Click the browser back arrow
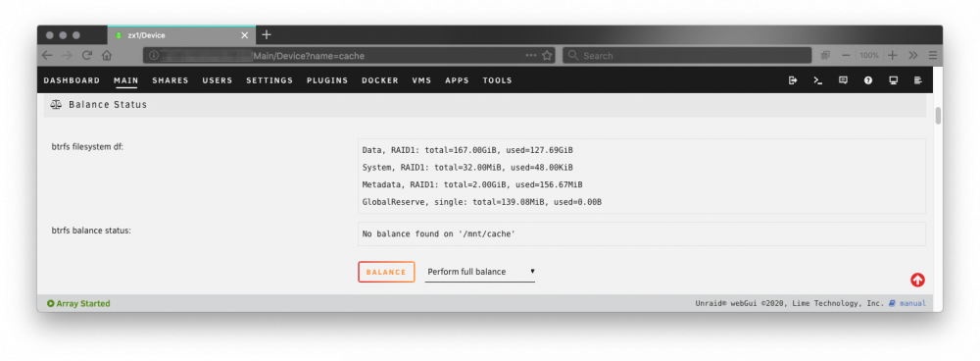The height and width of the screenshot is (361, 980). coord(47,55)
